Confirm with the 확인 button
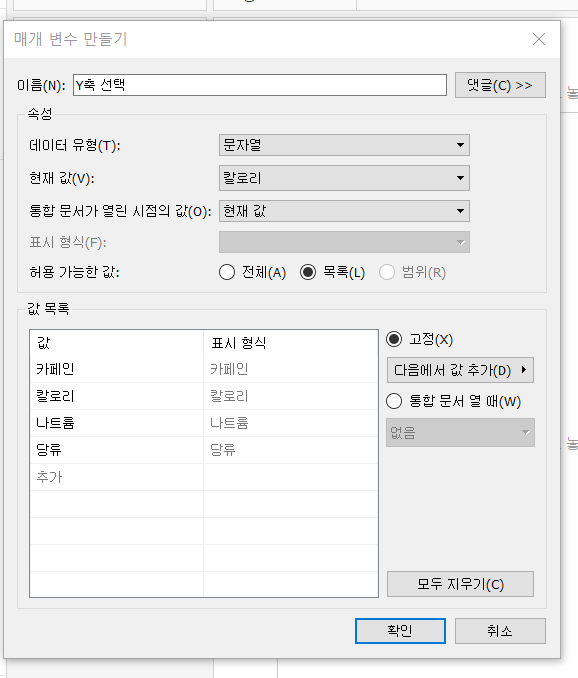This screenshot has width=578, height=678. tap(400, 631)
